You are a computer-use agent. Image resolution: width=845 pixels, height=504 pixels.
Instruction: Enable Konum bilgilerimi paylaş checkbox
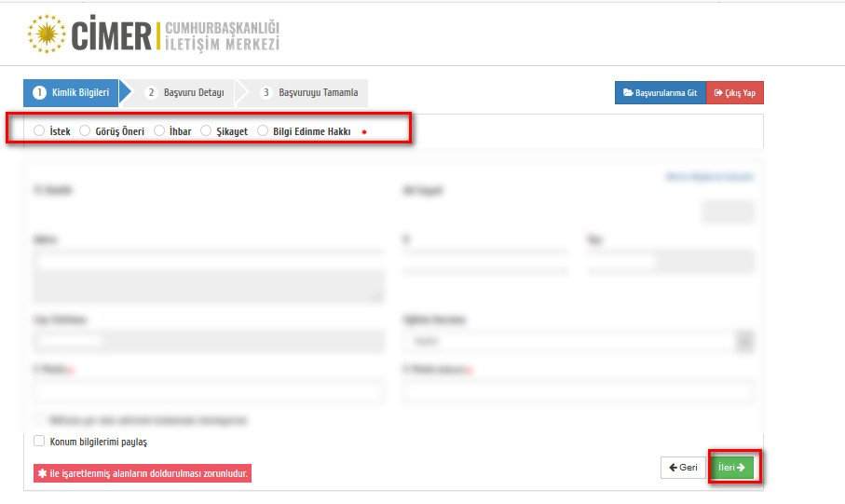click(39, 442)
